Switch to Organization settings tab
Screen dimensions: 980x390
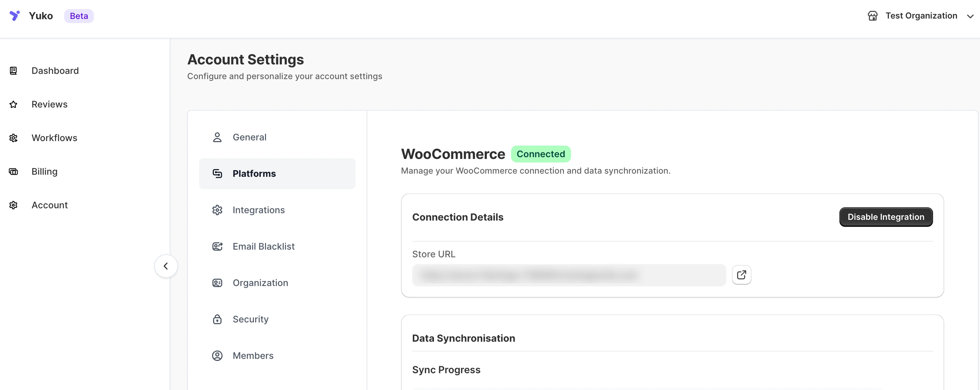pos(277,283)
